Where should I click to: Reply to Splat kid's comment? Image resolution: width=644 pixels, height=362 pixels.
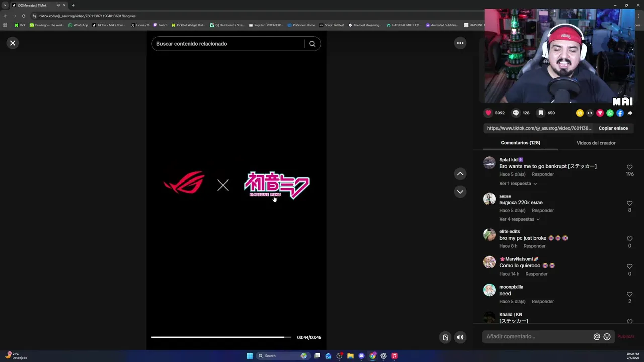point(543,174)
